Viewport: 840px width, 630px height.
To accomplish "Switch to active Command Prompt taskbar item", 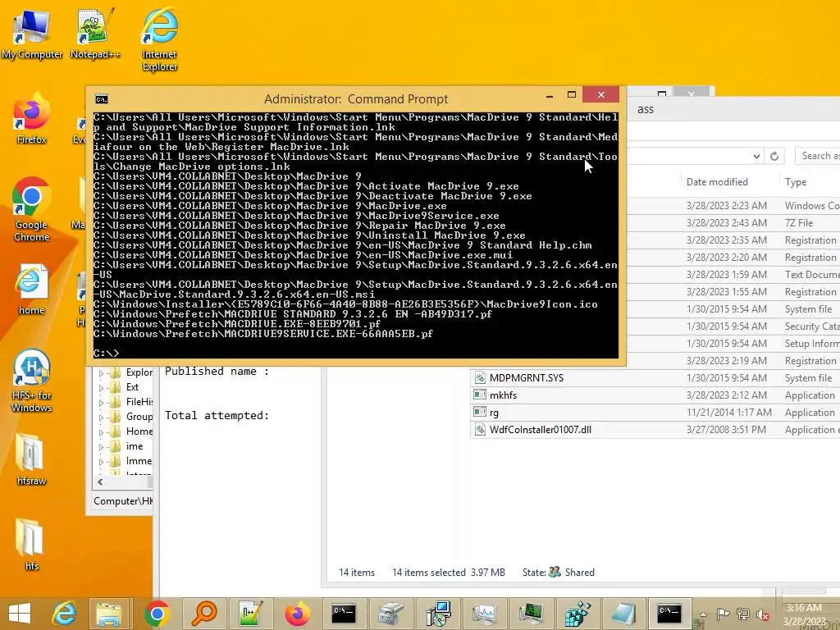I will tap(669, 614).
